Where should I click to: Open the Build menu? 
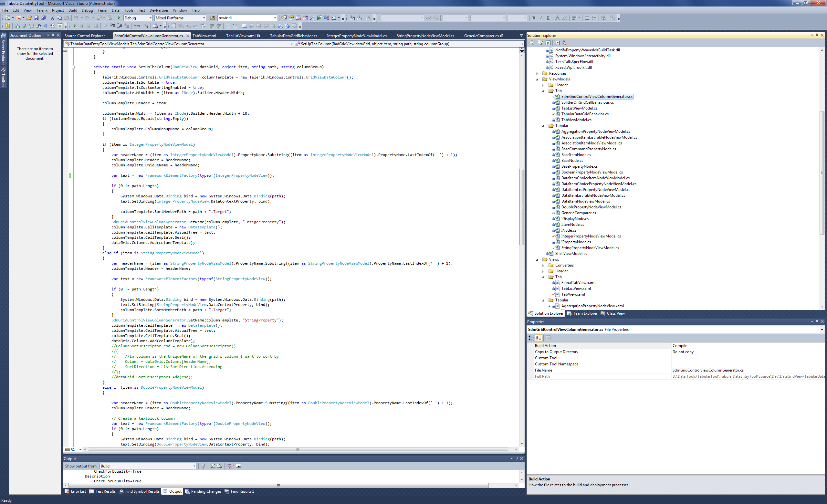(72, 10)
